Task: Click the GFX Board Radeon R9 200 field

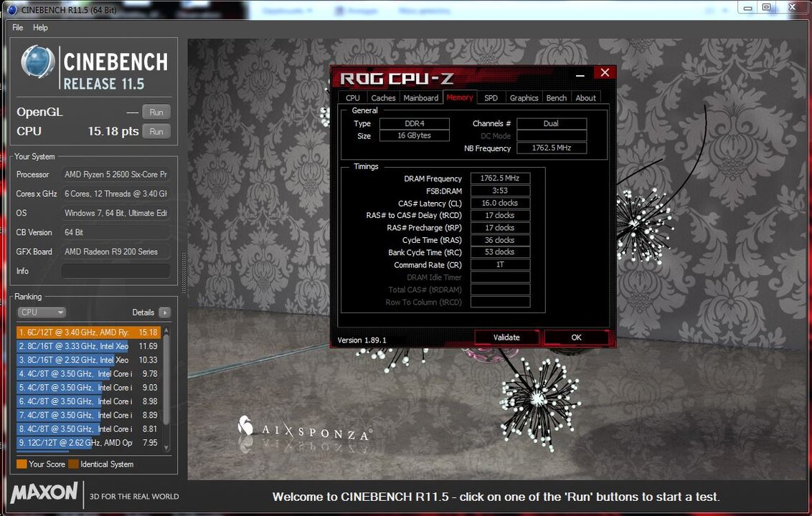Action: [116, 252]
